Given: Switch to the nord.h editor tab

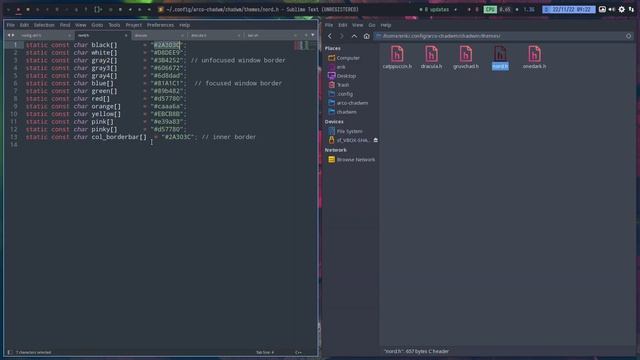Looking at the screenshot, I should point(102,36).
